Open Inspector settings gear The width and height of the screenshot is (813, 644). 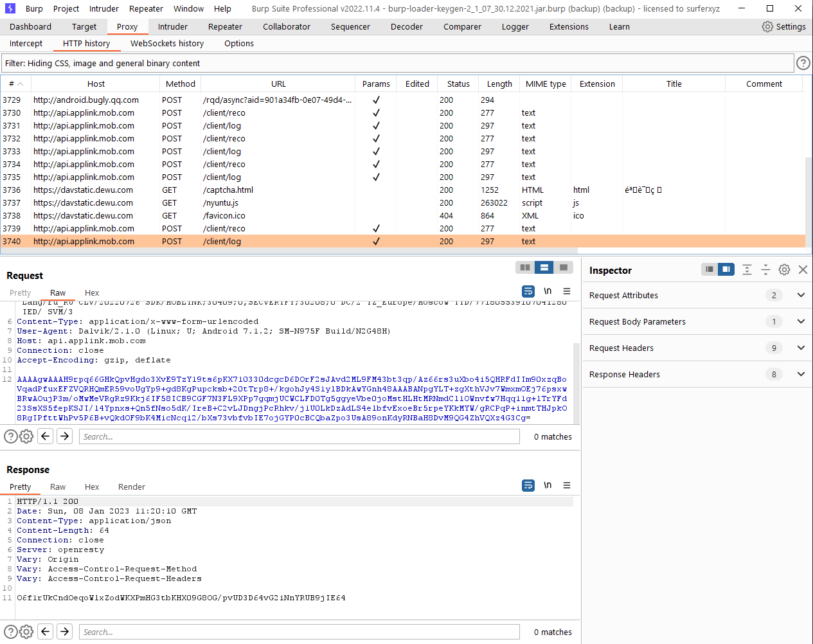784,269
